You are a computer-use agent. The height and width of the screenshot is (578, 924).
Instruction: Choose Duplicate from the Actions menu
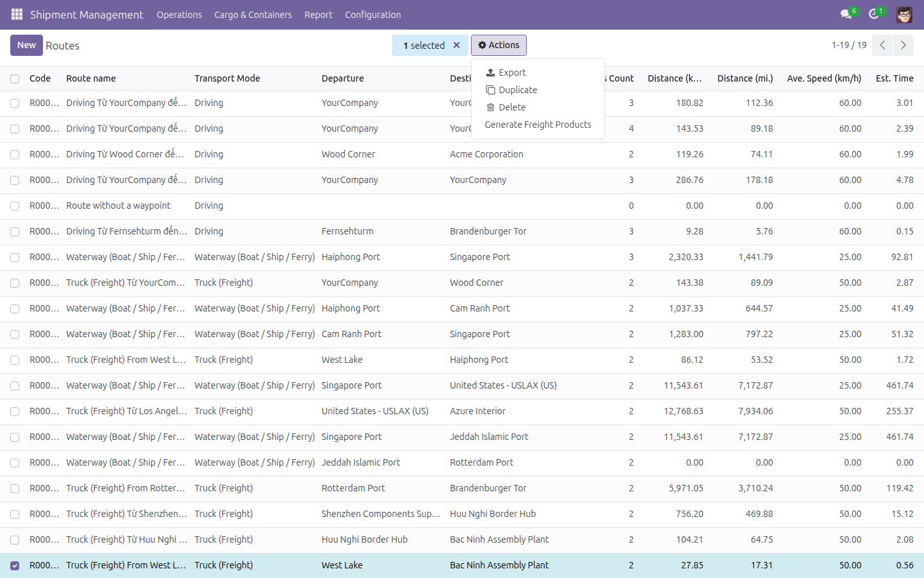(x=538, y=90)
